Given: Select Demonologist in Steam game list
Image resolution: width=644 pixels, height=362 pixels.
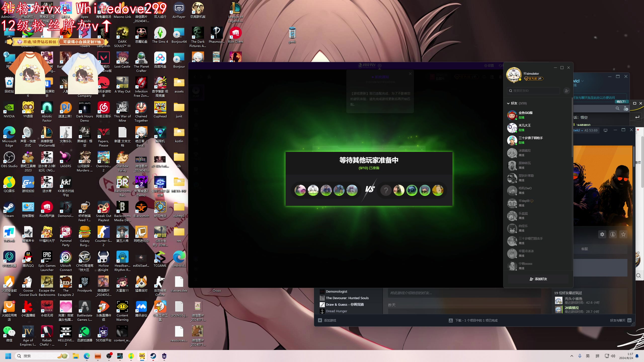Looking at the screenshot, I should pyautogui.click(x=336, y=291).
